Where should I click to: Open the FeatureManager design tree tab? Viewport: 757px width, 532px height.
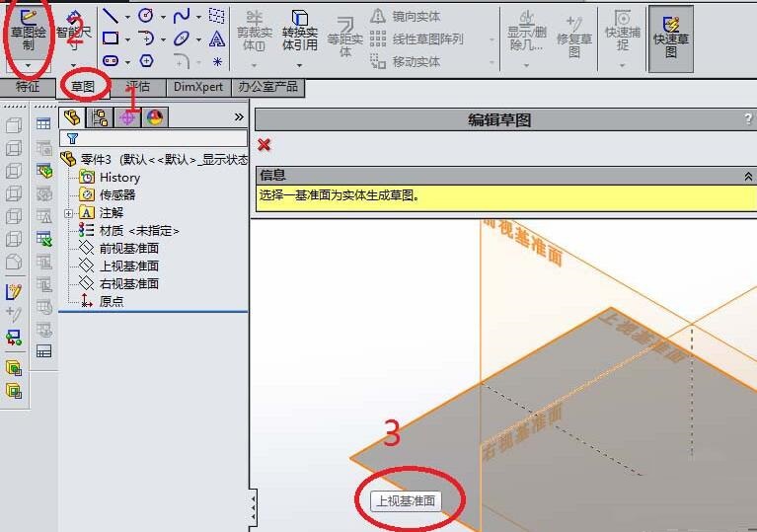click(72, 117)
